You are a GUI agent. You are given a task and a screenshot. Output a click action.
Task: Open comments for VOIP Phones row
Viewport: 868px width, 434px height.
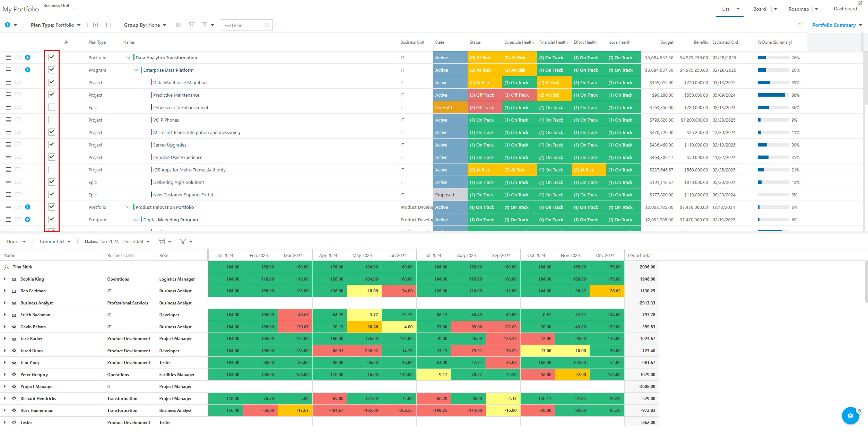(x=18, y=120)
